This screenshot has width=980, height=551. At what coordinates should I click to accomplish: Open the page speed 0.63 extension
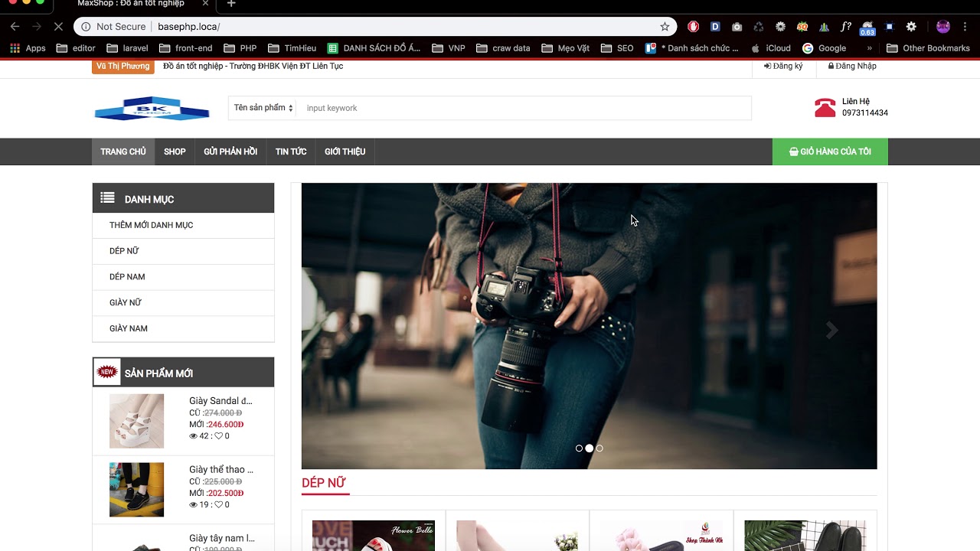(x=867, y=28)
